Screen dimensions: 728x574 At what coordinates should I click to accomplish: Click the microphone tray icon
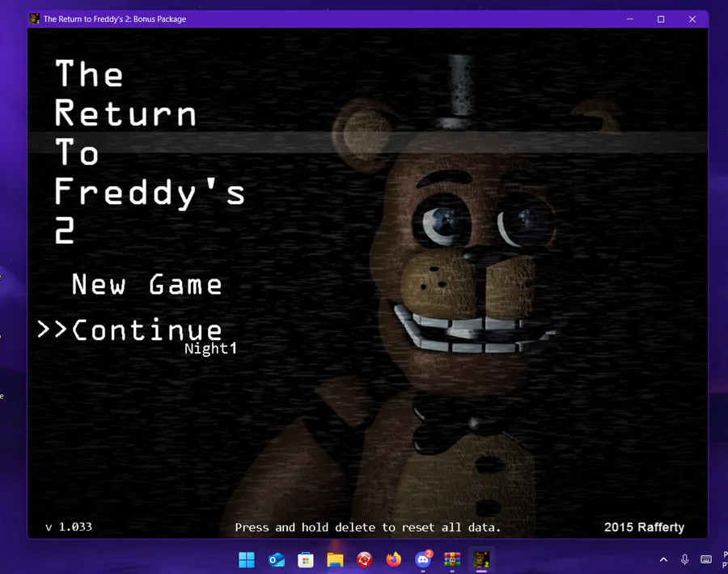pyautogui.click(x=684, y=559)
